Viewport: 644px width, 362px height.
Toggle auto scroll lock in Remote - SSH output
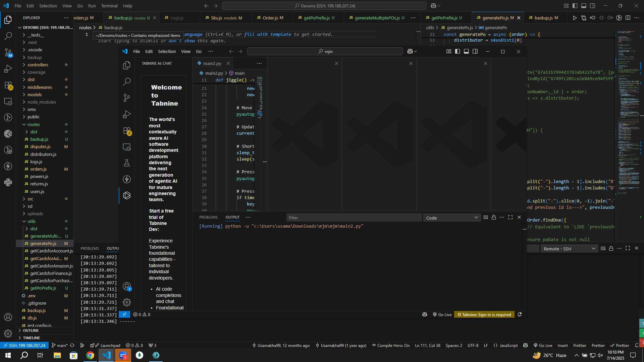611,248
